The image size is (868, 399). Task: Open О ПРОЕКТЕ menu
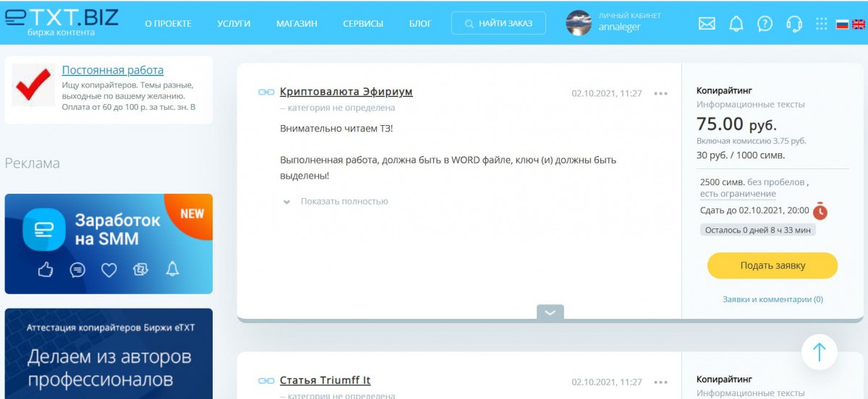(x=168, y=24)
